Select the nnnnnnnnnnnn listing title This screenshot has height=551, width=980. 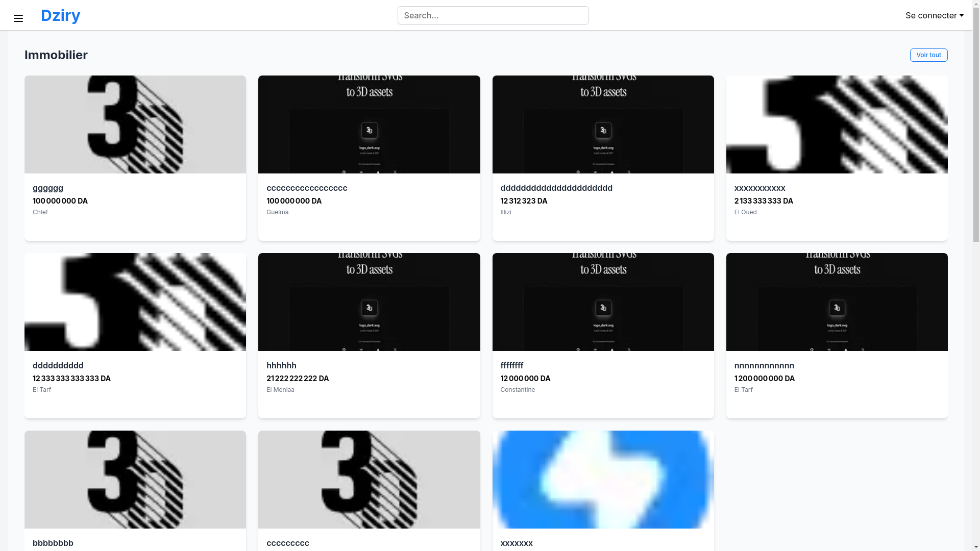click(764, 365)
